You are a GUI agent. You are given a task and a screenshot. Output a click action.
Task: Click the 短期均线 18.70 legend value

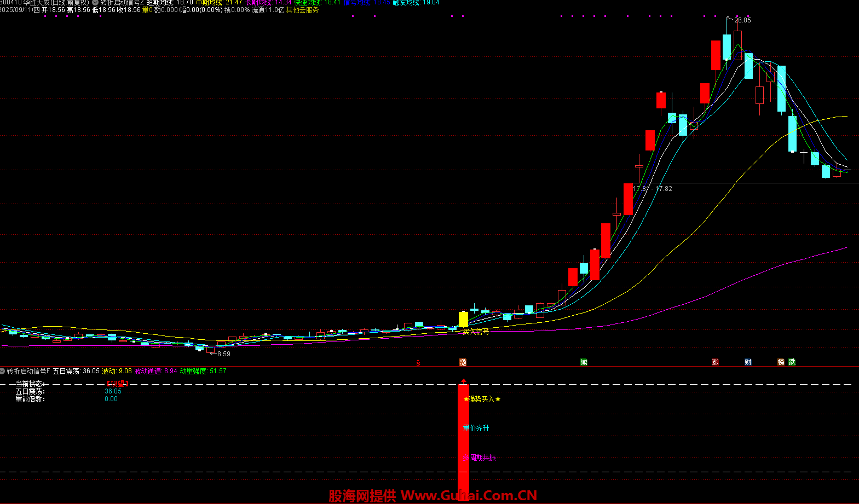(x=170, y=3)
